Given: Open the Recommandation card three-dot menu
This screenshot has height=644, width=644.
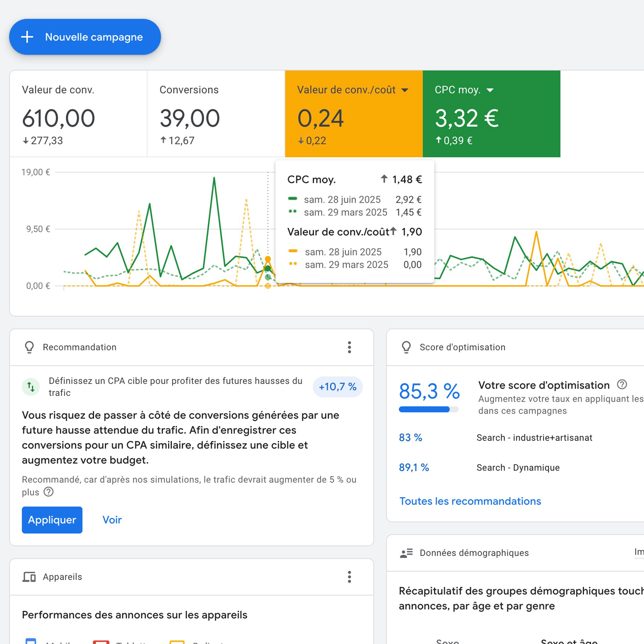Looking at the screenshot, I should click(x=349, y=347).
